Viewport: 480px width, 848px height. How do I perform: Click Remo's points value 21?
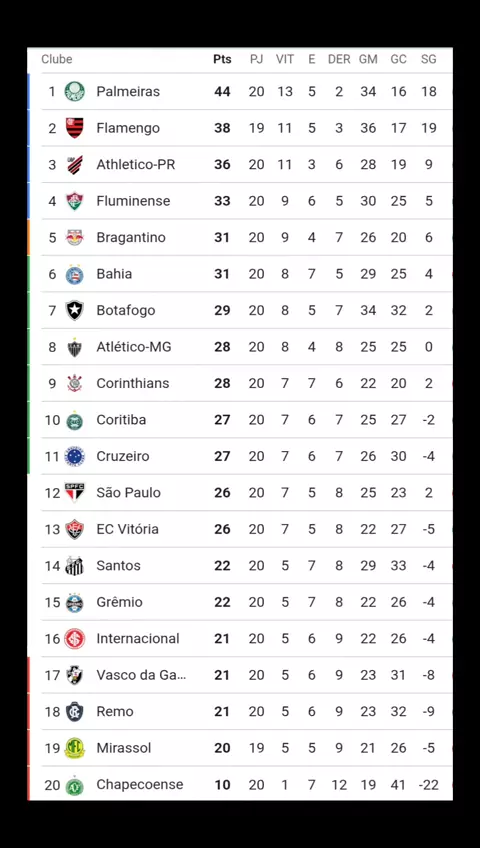coord(222,712)
